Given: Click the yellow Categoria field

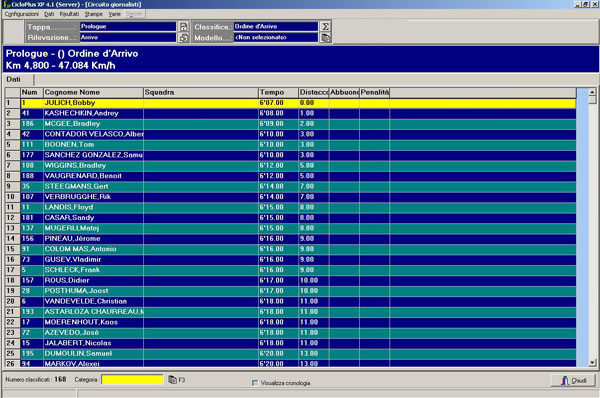Looking at the screenshot, I should [132, 379].
